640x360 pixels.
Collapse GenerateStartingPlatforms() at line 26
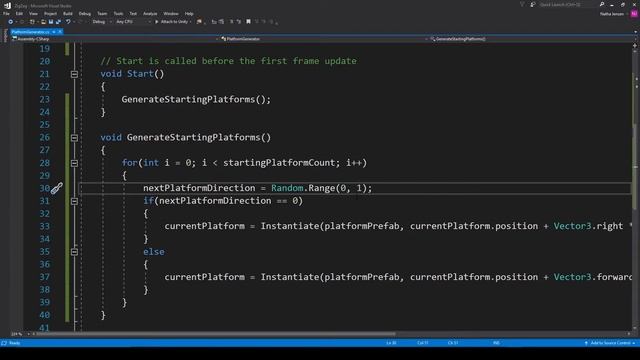click(74, 138)
